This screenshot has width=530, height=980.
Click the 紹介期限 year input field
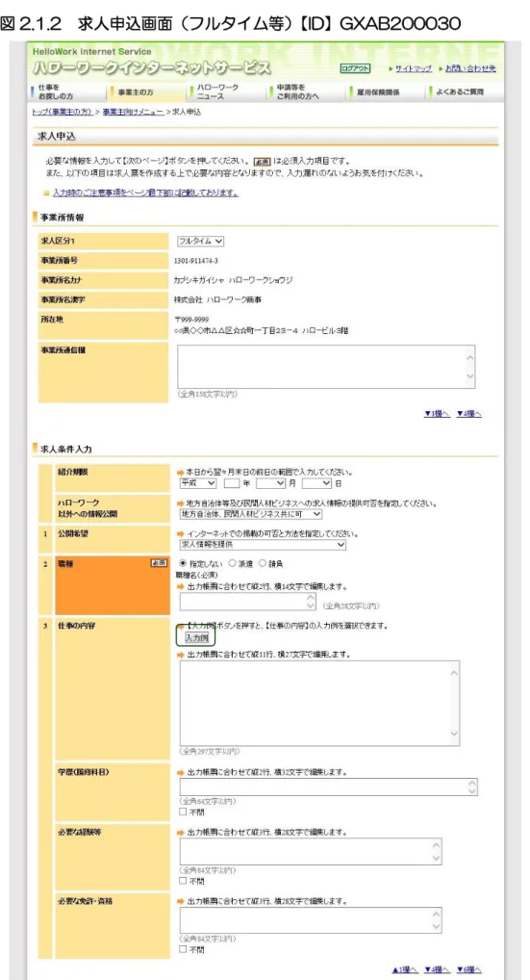coord(232,483)
